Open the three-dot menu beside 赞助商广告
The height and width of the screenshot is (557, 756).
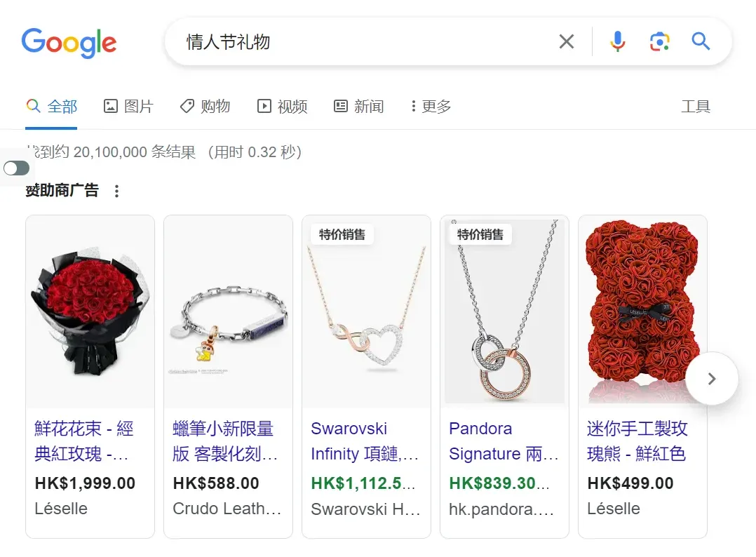[x=116, y=191]
